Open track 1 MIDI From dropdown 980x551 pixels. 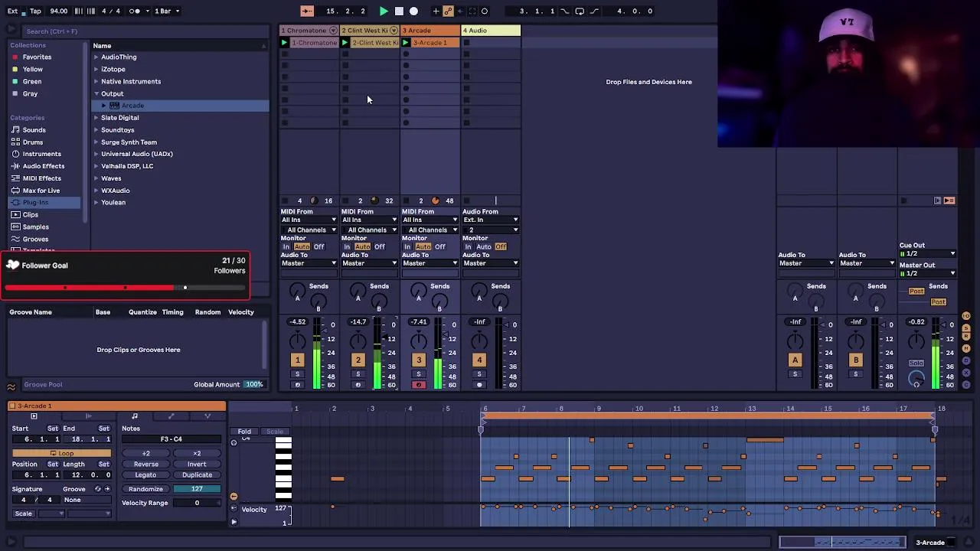309,220
